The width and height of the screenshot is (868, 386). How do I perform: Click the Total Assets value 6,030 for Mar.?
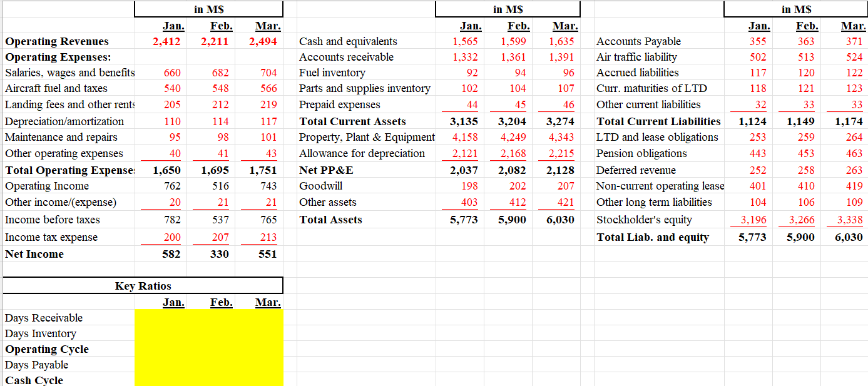(x=560, y=220)
